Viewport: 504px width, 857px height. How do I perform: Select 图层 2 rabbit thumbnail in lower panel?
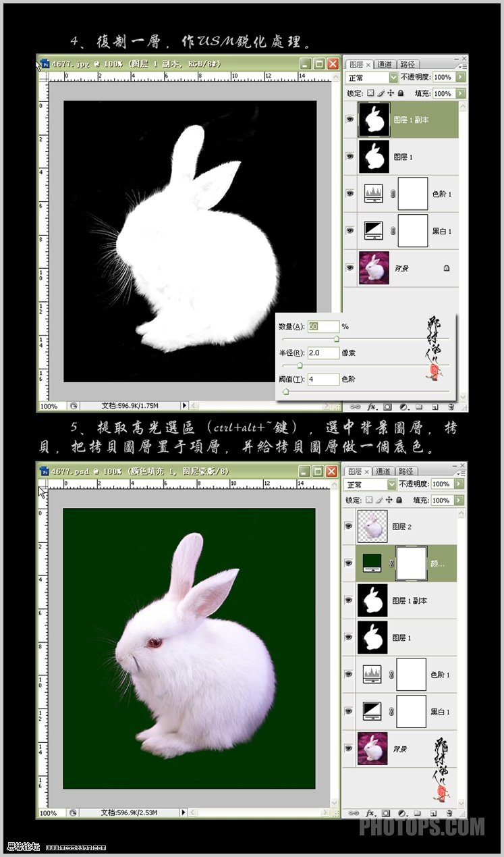click(373, 526)
